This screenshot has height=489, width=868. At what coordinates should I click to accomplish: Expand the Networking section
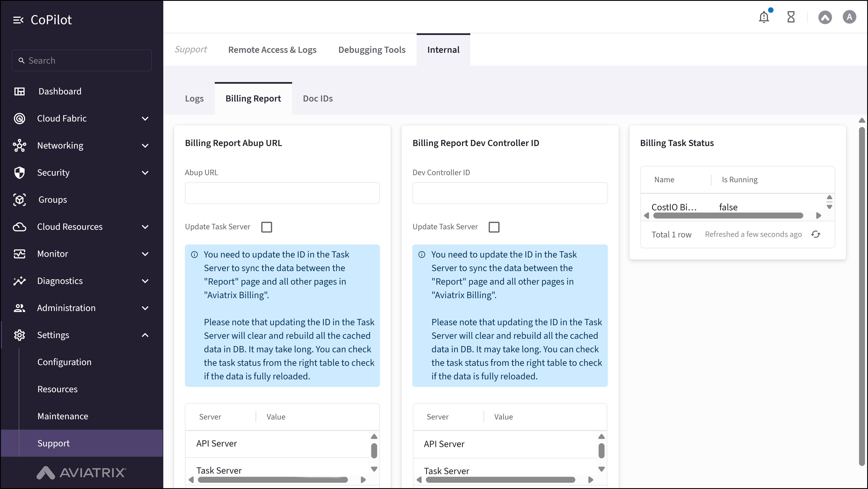tap(145, 146)
